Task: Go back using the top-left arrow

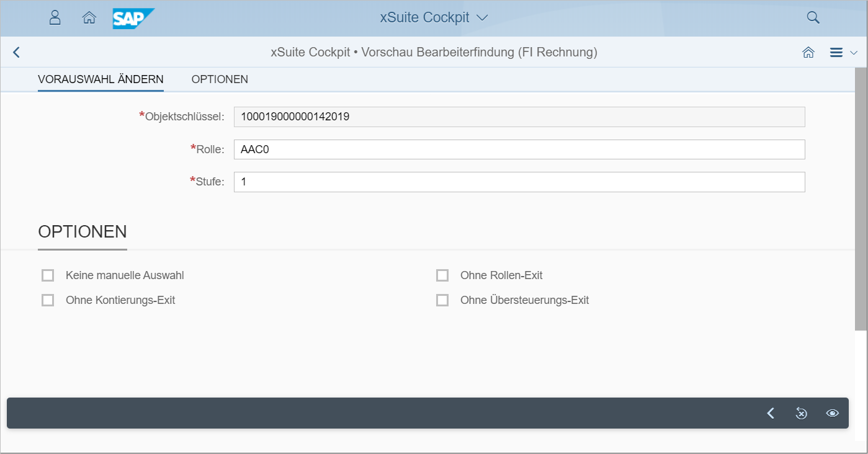Action: click(17, 53)
